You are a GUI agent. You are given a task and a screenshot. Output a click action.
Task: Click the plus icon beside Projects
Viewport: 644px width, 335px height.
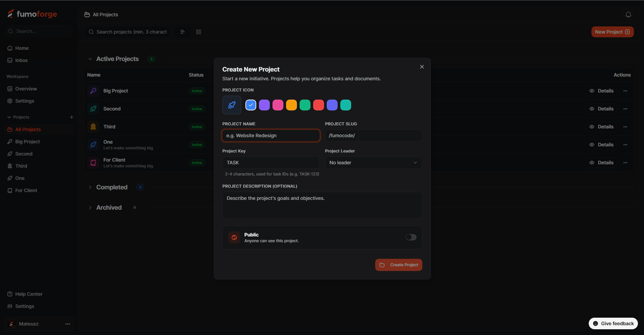pyautogui.click(x=72, y=117)
